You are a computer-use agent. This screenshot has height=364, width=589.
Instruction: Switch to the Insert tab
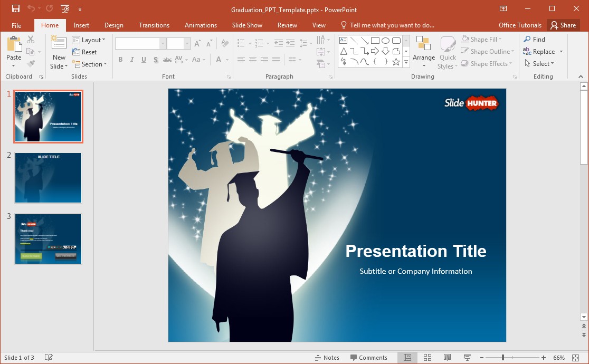81,25
